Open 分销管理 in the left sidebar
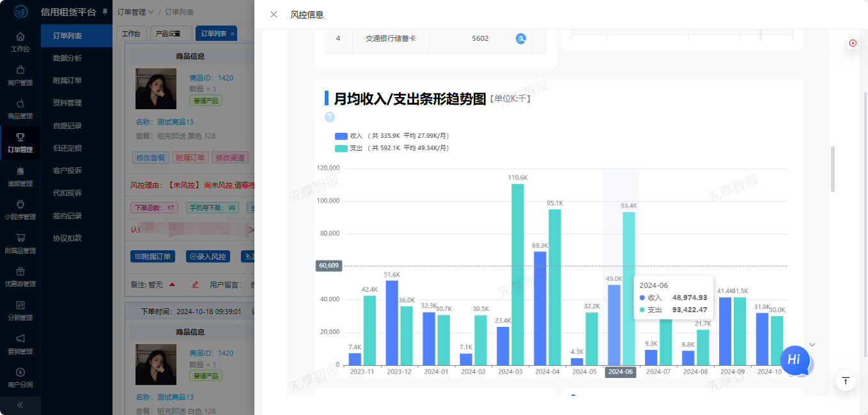Viewport: 868px width, 415px height. pyautogui.click(x=20, y=311)
